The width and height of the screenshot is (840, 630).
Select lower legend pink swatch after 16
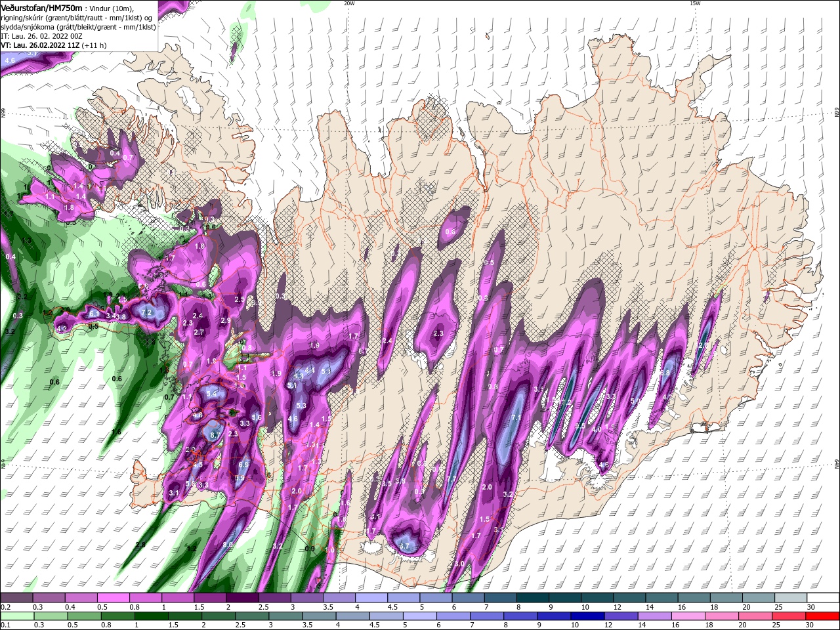click(x=689, y=616)
